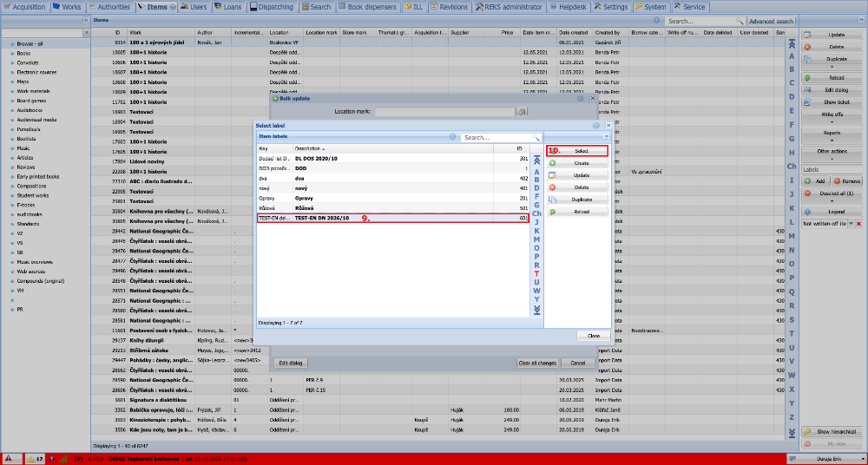Clear the Not written-off filter with red X

(859, 223)
